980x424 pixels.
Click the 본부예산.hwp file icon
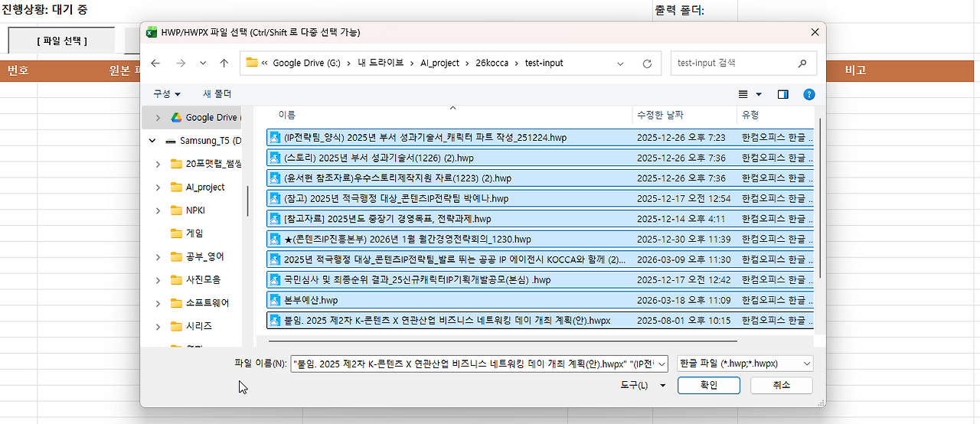(275, 300)
